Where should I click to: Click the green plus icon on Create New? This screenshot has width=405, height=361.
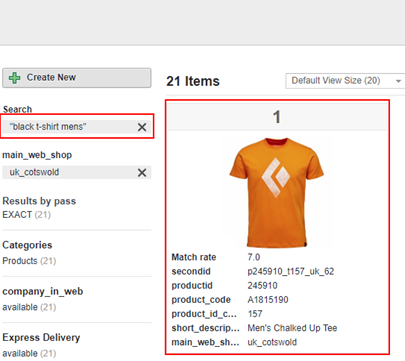(x=14, y=78)
